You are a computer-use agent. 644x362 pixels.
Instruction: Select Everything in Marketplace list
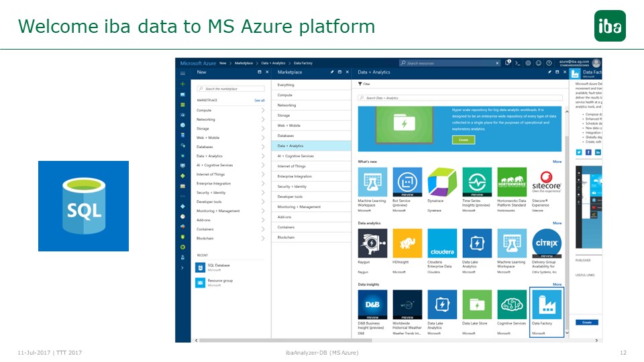311,85
